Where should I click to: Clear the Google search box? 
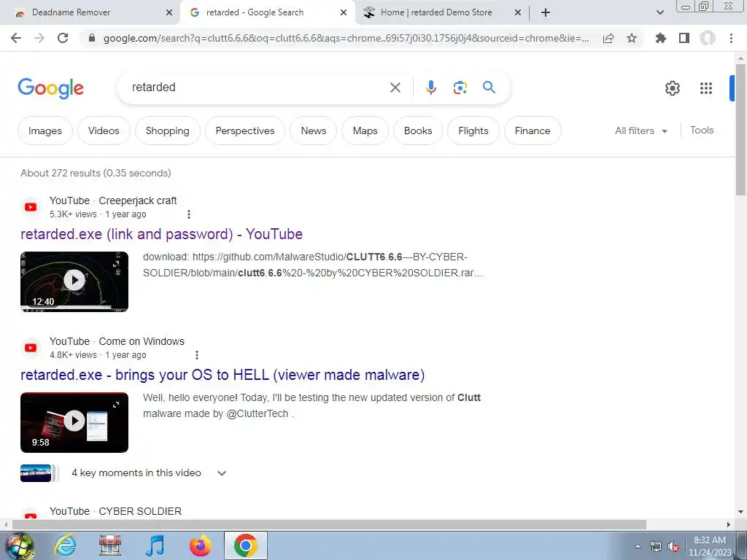pyautogui.click(x=395, y=87)
